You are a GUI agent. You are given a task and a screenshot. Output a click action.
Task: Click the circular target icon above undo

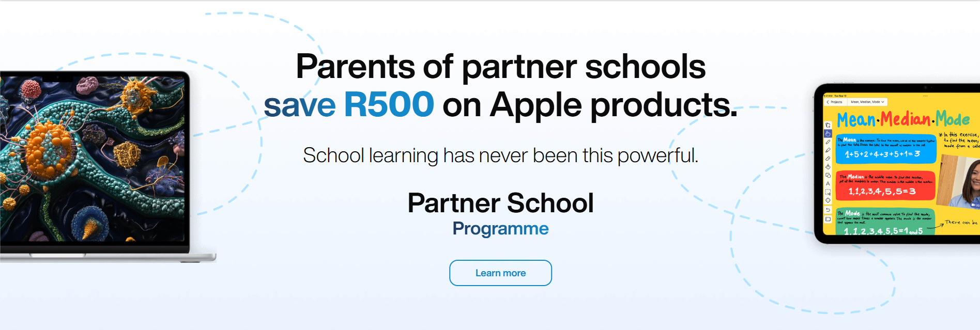(828, 200)
